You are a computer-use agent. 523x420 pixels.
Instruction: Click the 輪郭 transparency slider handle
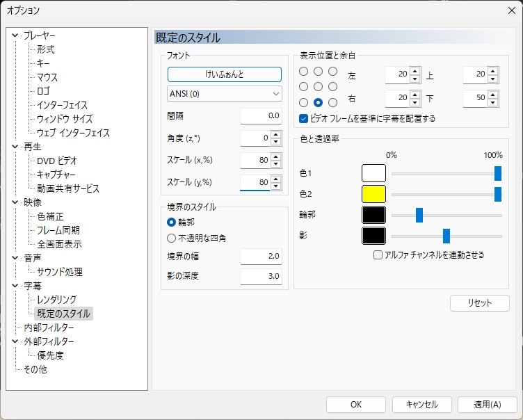pyautogui.click(x=419, y=215)
